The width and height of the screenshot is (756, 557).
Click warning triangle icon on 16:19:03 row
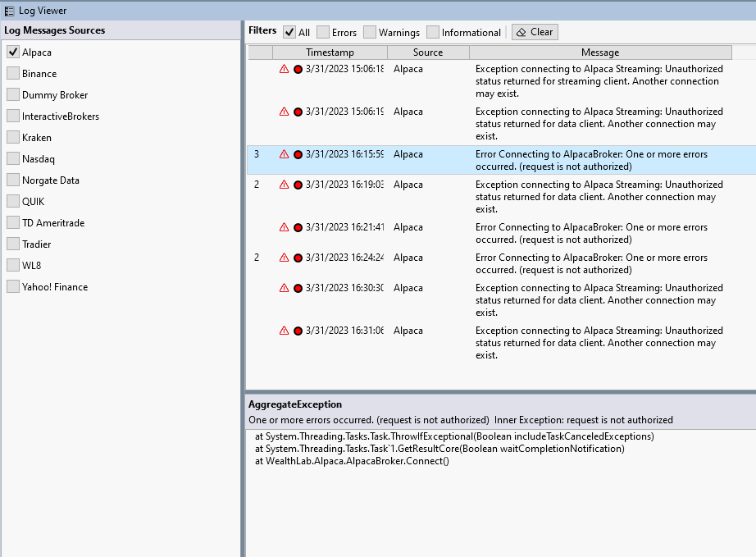pos(284,185)
